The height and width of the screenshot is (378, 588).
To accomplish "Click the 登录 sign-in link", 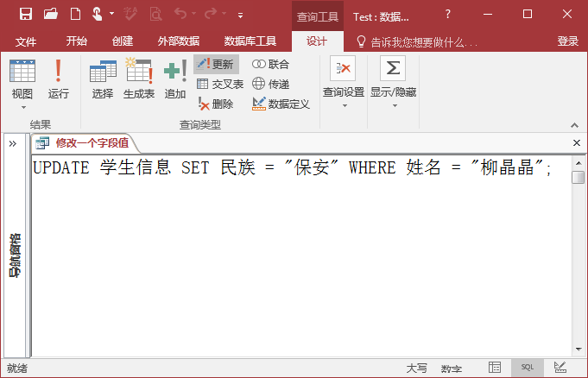I will [x=567, y=41].
